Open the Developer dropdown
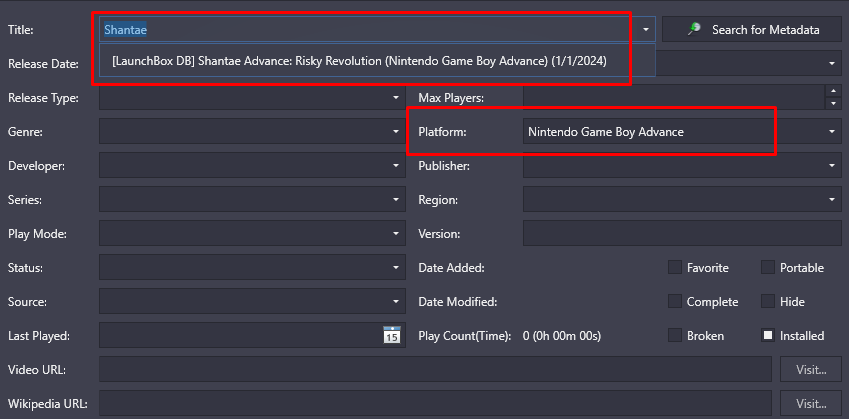The height and width of the screenshot is (419, 849). [252, 166]
